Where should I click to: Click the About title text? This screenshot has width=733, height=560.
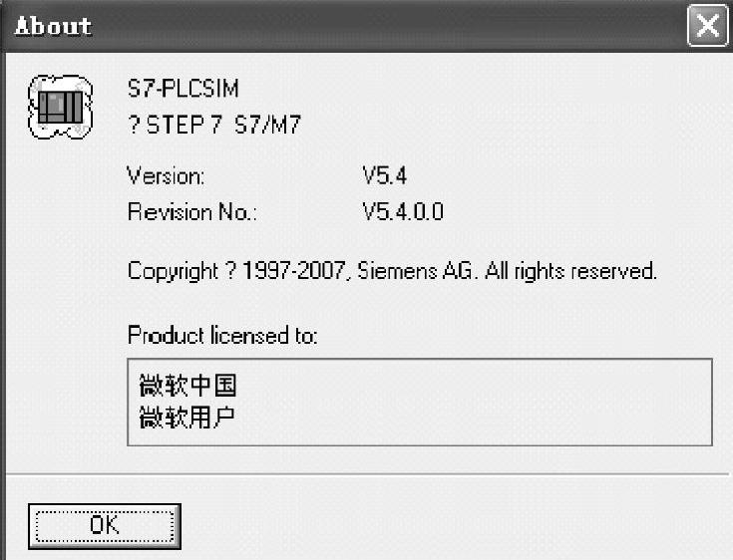tap(53, 26)
